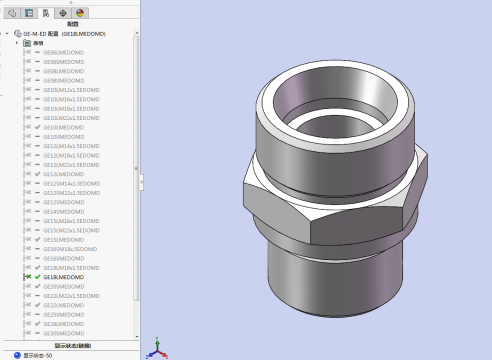The width and height of the screenshot is (492, 360).
Task: Select display state-50 at the bottom
Action: (x=38, y=356)
